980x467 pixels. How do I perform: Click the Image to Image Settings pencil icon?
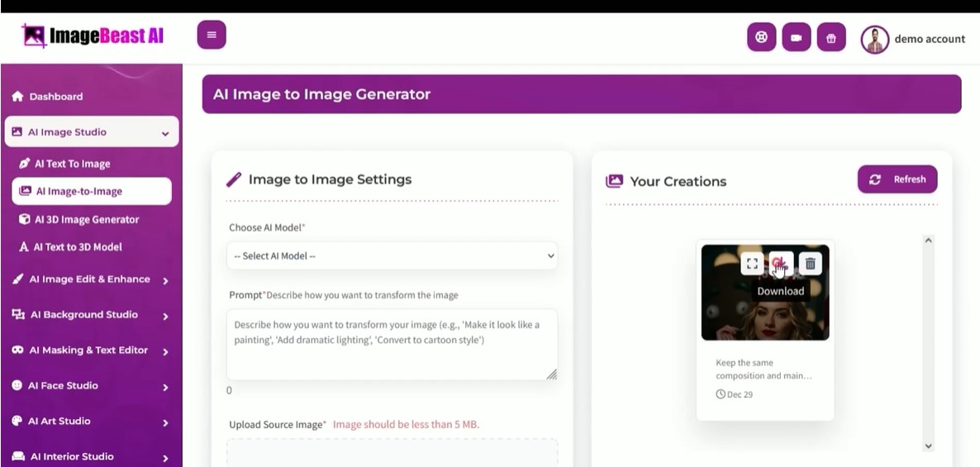coord(233,180)
